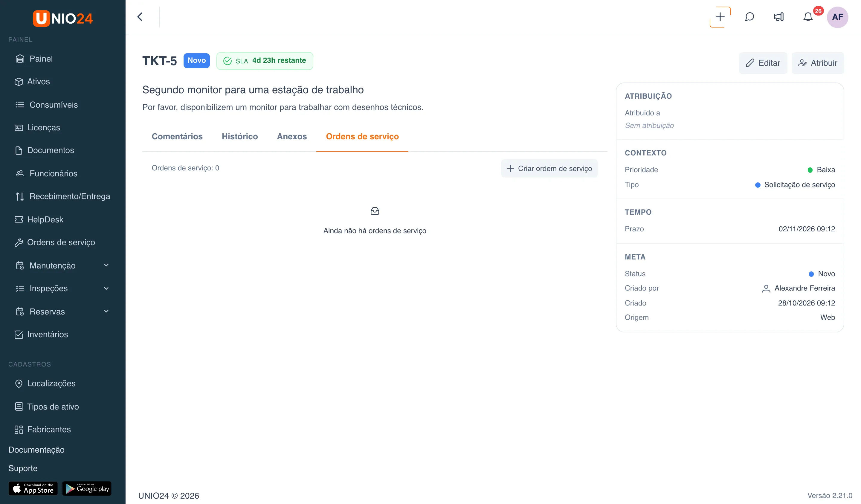This screenshot has height=504, width=861.
Task: Click the Editar button
Action: [763, 63]
